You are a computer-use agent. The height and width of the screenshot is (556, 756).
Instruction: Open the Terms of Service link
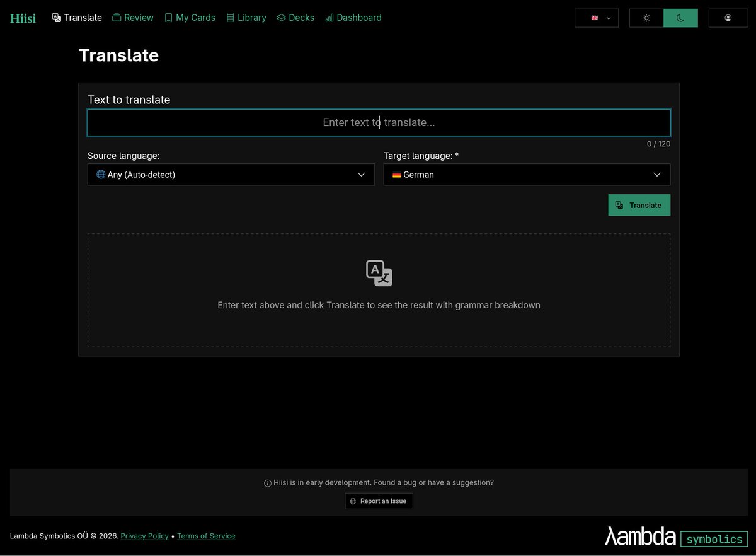[206, 536]
